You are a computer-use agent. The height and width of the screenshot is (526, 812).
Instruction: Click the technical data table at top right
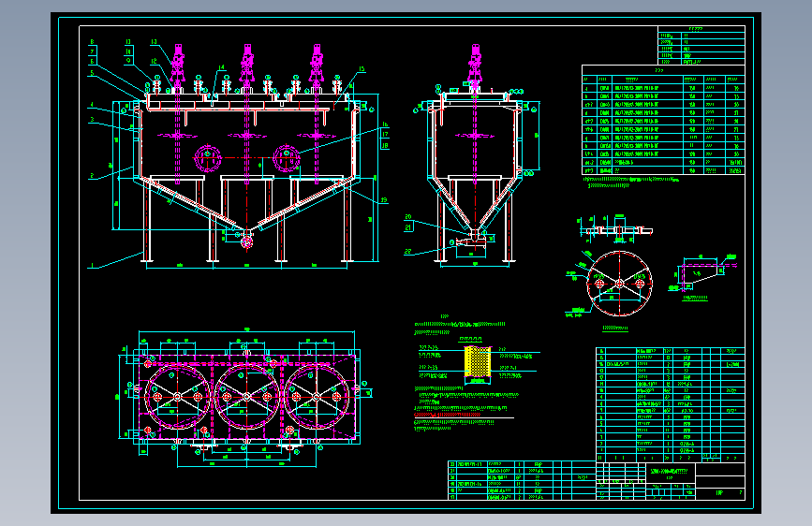[x=701, y=46]
